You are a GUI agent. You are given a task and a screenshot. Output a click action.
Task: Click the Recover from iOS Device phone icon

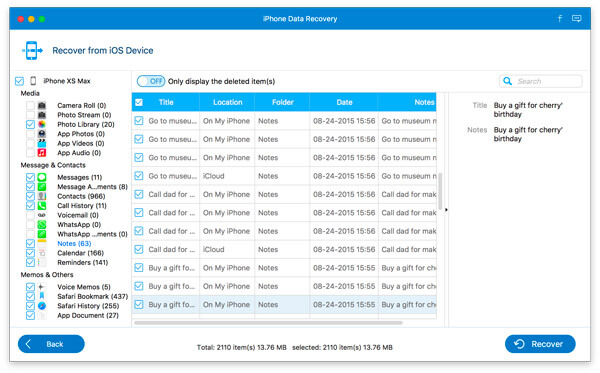coord(32,50)
